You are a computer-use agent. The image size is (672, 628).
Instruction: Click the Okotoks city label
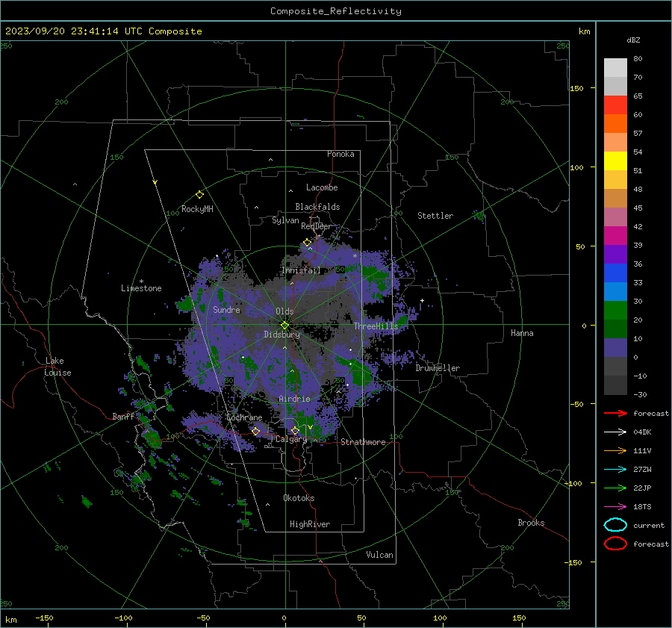(299, 498)
